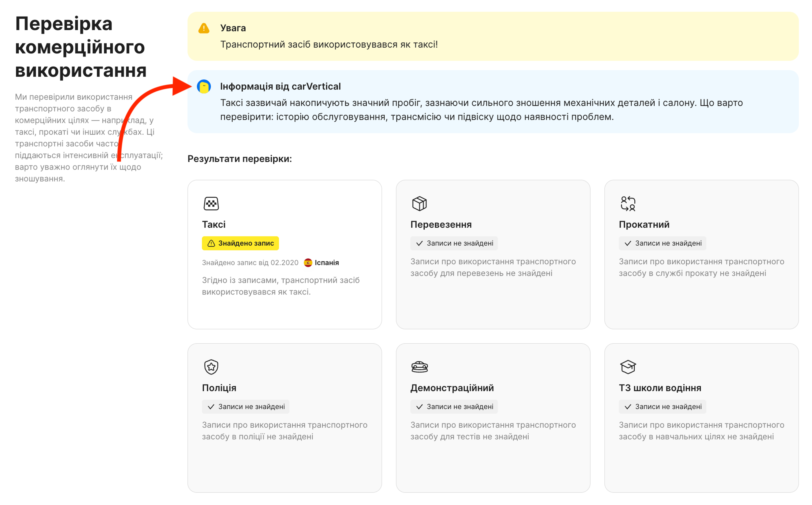Click the Таксі card title
812x505 pixels.
(x=214, y=224)
